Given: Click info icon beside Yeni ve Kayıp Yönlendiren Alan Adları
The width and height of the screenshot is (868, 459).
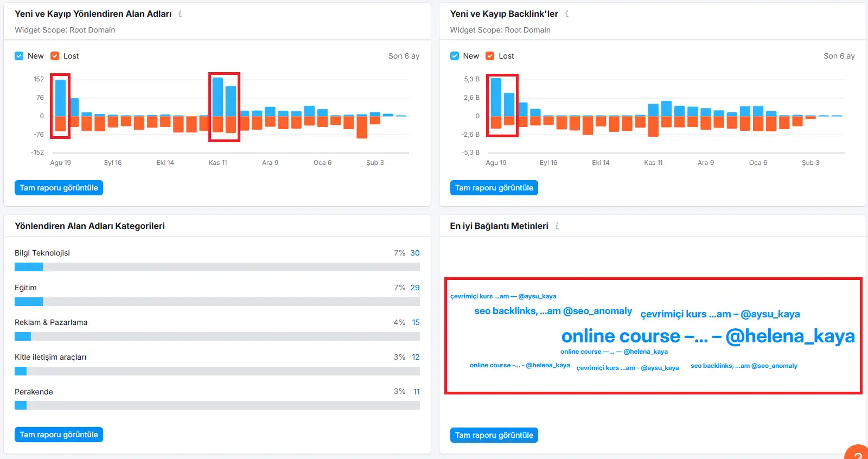Looking at the screenshot, I should 180,14.
